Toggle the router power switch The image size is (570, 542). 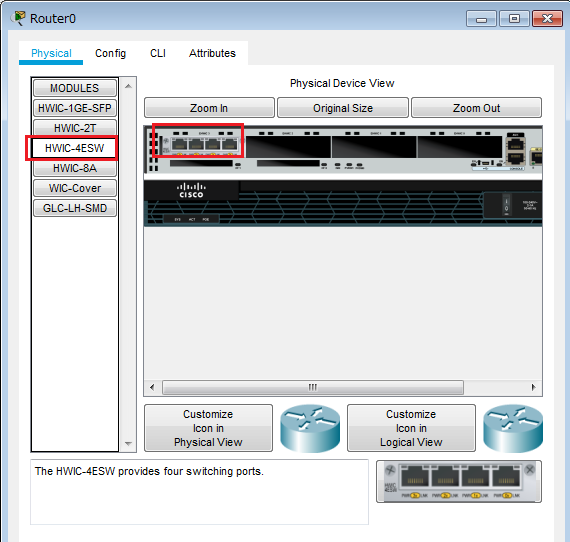pyautogui.click(x=506, y=205)
